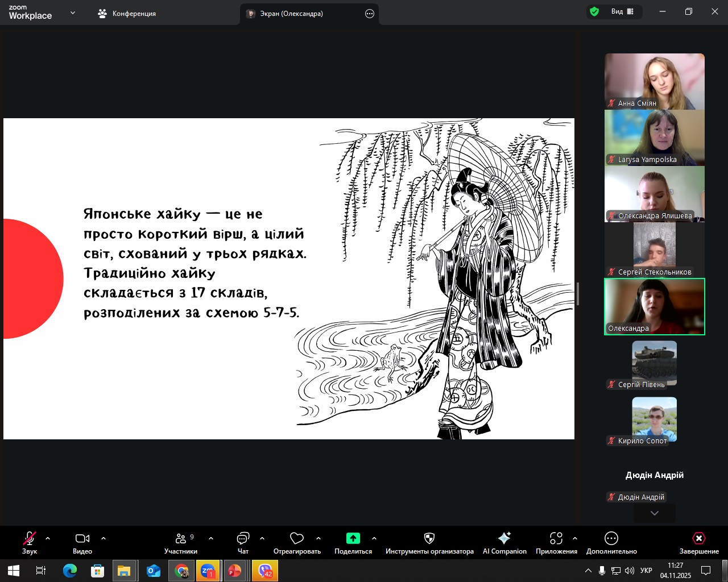Screen dimensions: 728x582
Task: Expand video options arrow next to Видео
Action: pyautogui.click(x=104, y=538)
